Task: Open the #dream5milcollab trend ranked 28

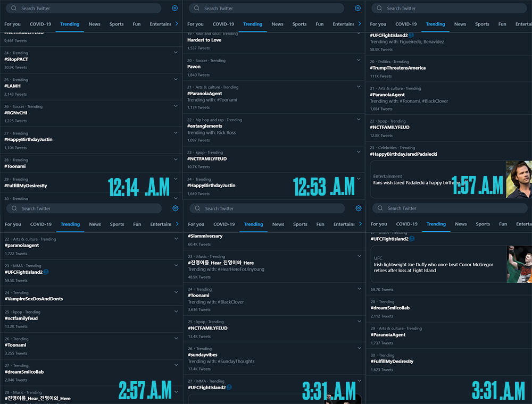Action: (x=390, y=308)
